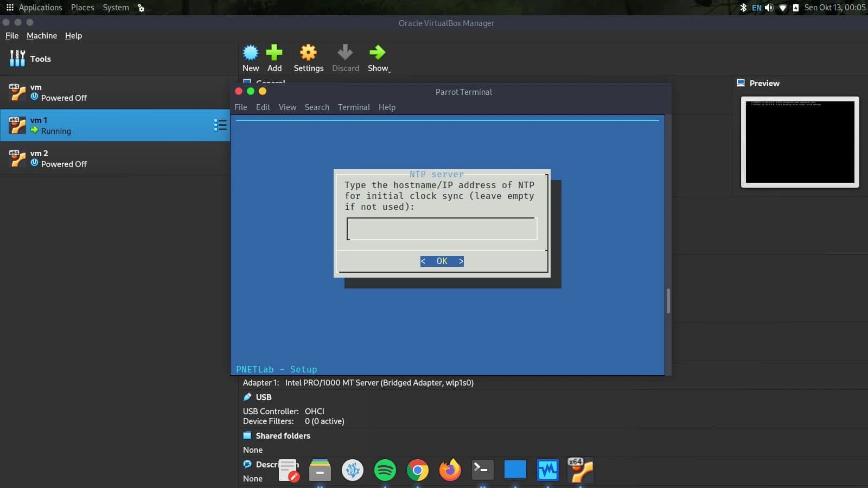
Task: Click the vm 1 preview thumbnail
Action: (x=800, y=142)
